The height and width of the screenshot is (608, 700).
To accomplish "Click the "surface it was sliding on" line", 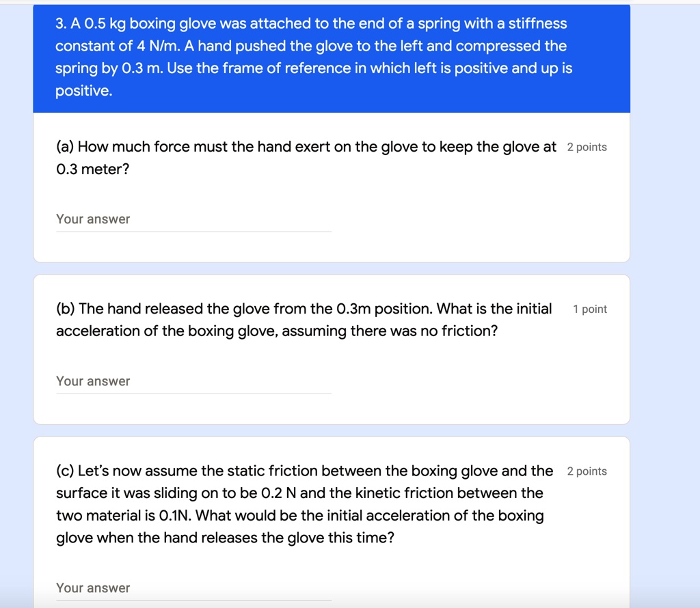I will pyautogui.click(x=299, y=493).
